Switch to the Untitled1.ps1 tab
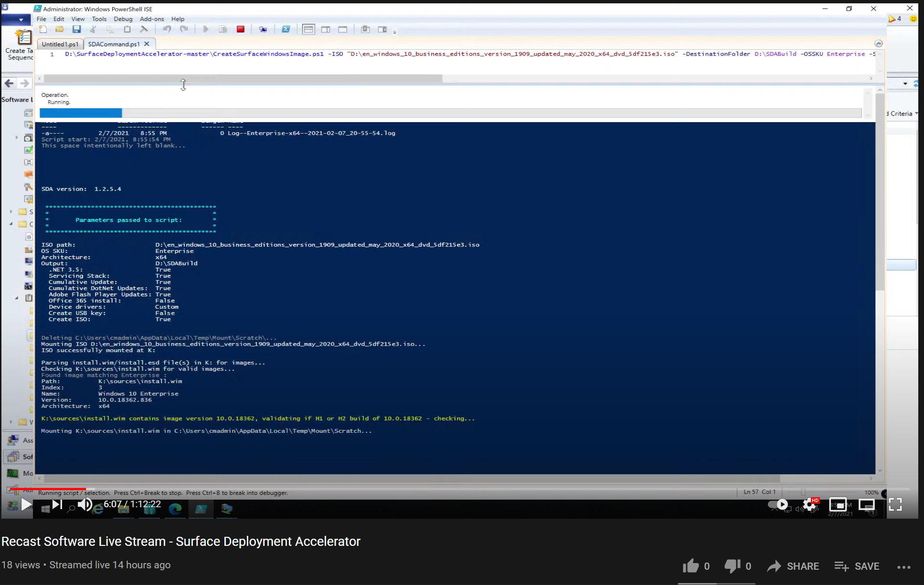Screen dimensions: 924x585 point(60,44)
